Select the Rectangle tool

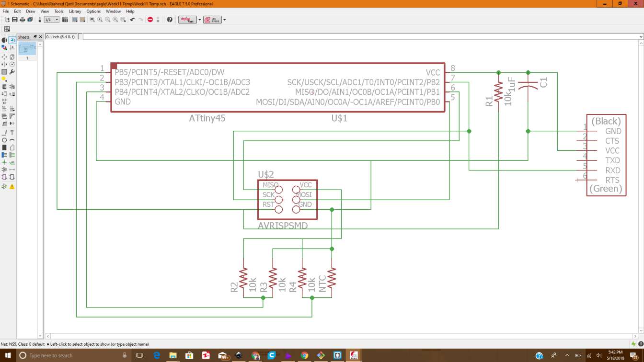[4, 147]
